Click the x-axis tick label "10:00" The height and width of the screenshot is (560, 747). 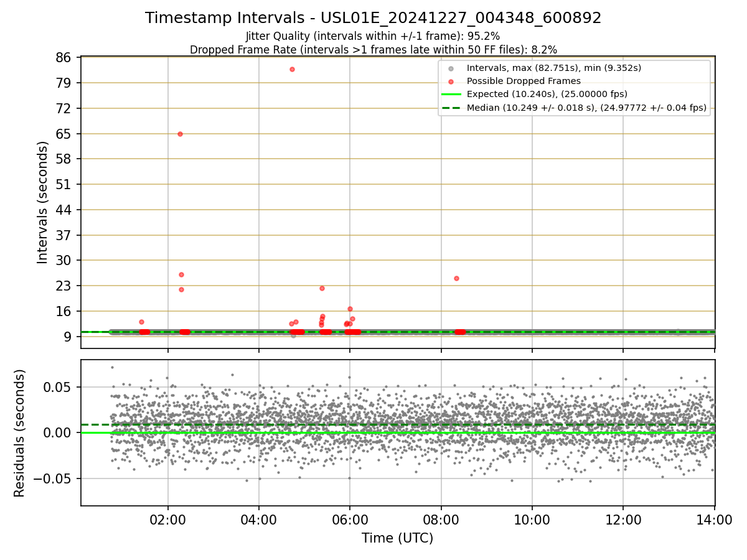tap(532, 519)
